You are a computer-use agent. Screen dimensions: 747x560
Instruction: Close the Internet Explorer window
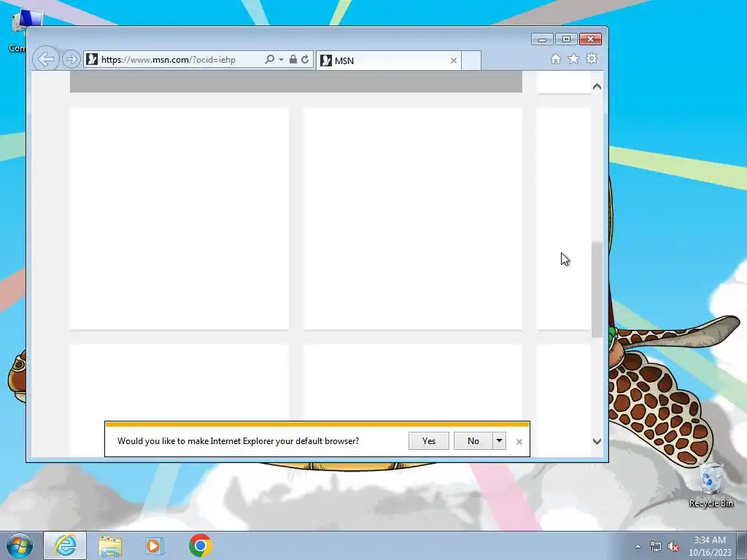[x=590, y=39]
